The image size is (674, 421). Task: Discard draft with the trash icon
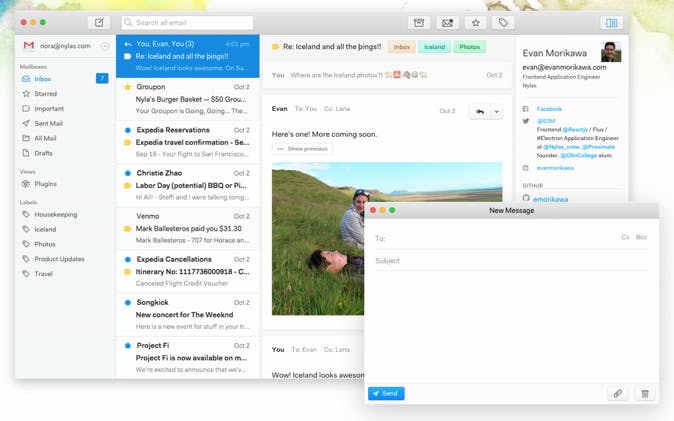645,393
